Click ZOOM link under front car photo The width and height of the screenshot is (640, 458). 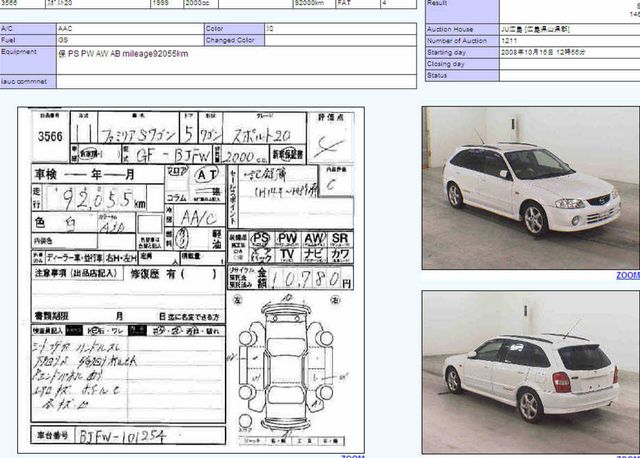pyautogui.click(x=628, y=276)
